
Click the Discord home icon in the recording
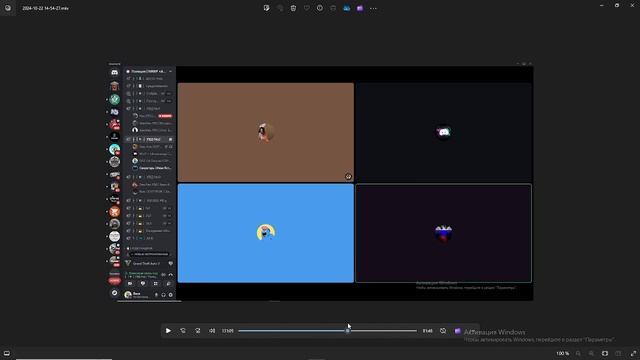[115, 72]
